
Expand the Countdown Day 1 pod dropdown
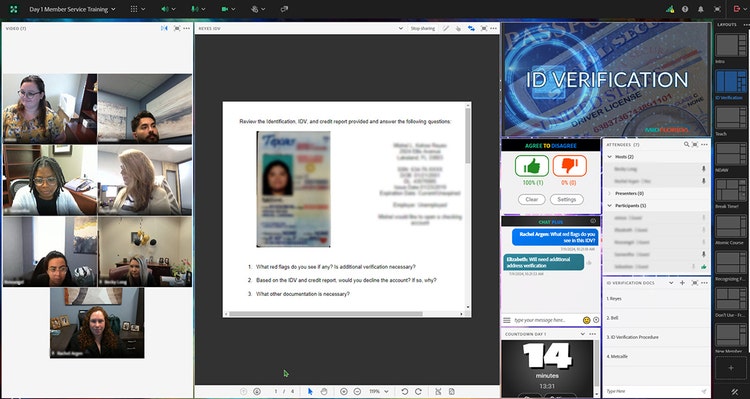click(x=584, y=333)
